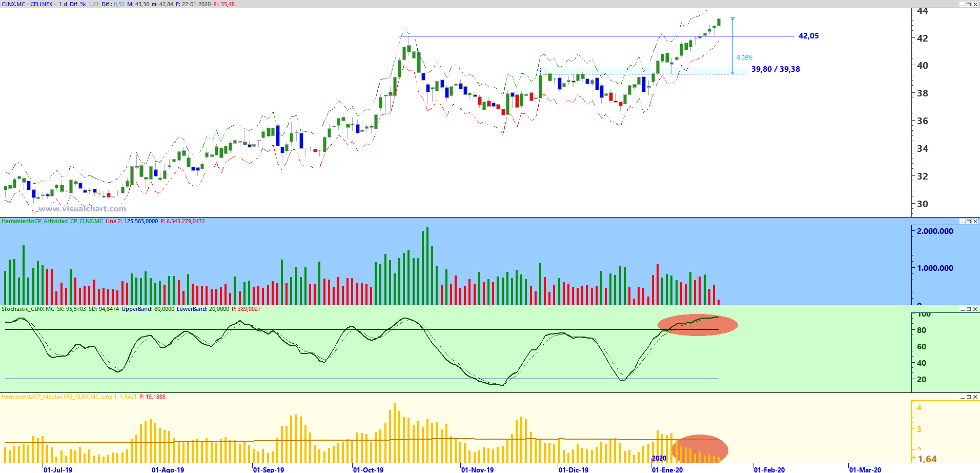Click the '01-Ago-19' date axis label
This screenshot has height=473, width=980.
(168, 469)
